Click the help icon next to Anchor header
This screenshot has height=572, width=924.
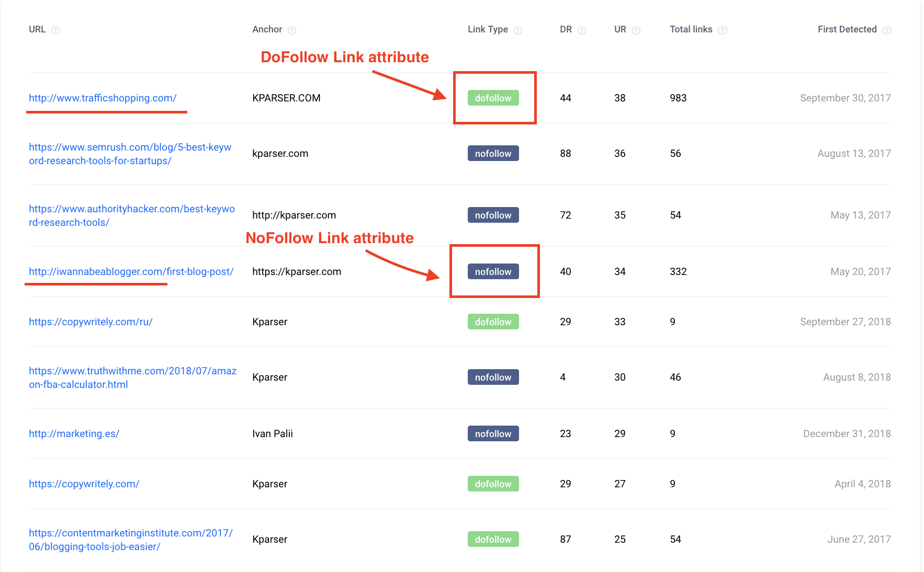click(x=292, y=30)
